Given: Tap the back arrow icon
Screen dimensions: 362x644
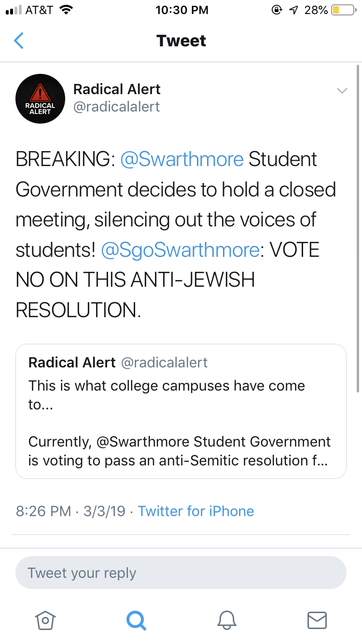Looking at the screenshot, I should [x=19, y=41].
